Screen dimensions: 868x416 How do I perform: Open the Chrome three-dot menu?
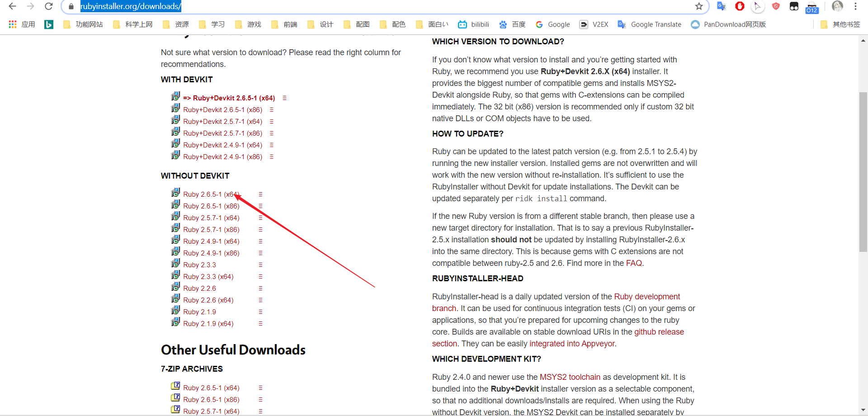click(855, 6)
